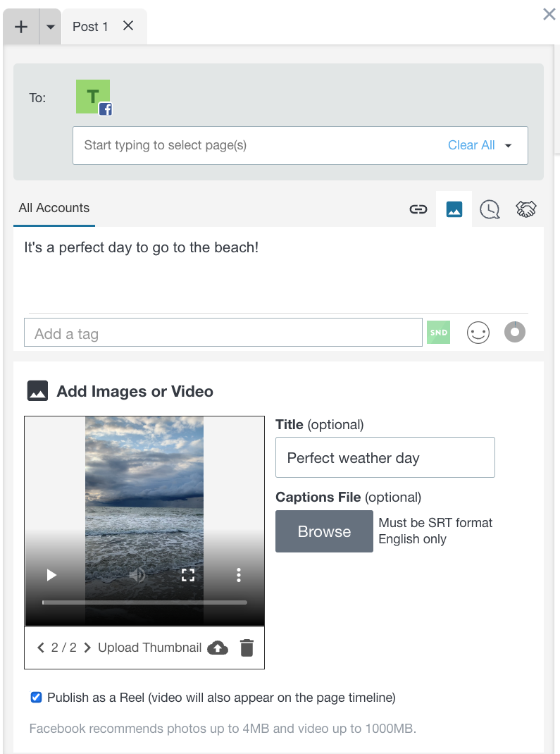
Task: Click the Facebook recommends size note
Action: 223,729
